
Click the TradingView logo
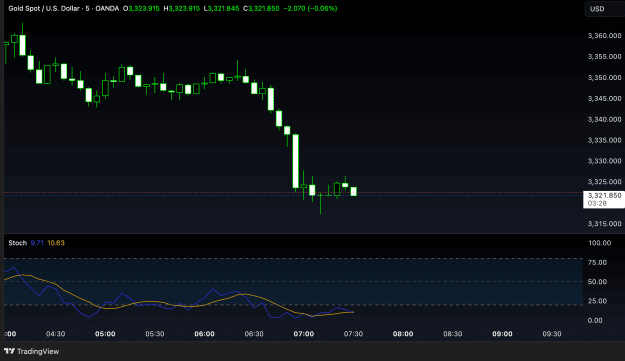[x=32, y=351]
